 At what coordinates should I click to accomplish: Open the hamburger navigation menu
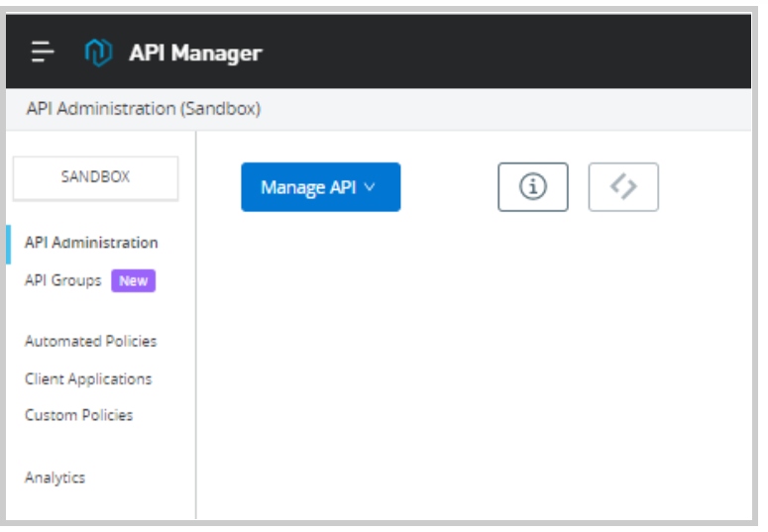42,52
